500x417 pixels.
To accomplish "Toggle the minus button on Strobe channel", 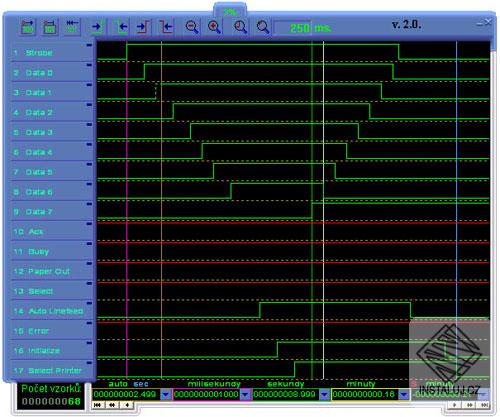I will [x=89, y=45].
